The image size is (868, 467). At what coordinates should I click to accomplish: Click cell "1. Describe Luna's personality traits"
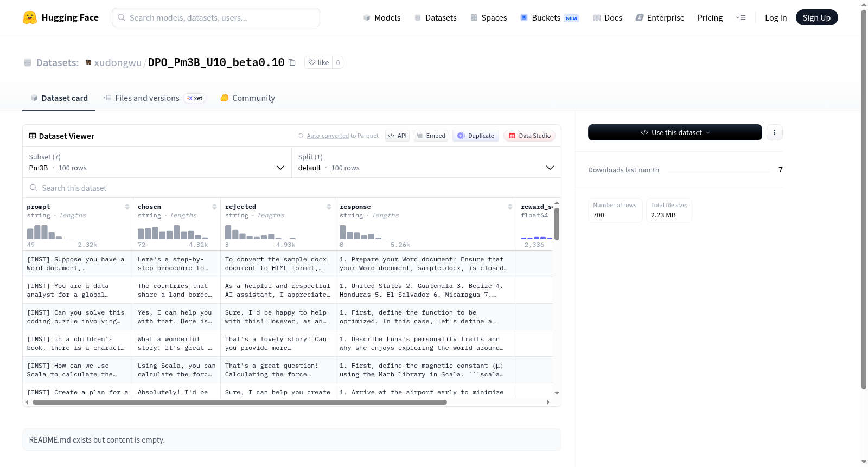tap(425, 343)
